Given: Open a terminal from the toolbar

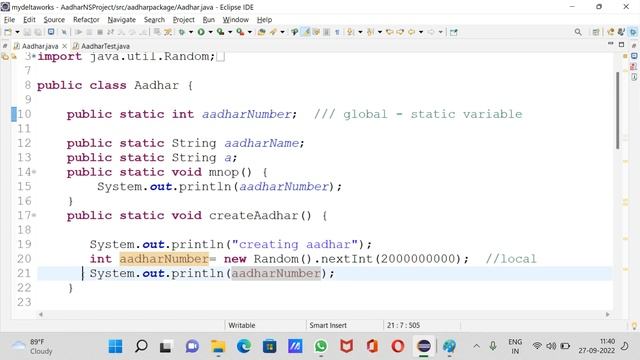Looking at the screenshot, I should (51, 32).
